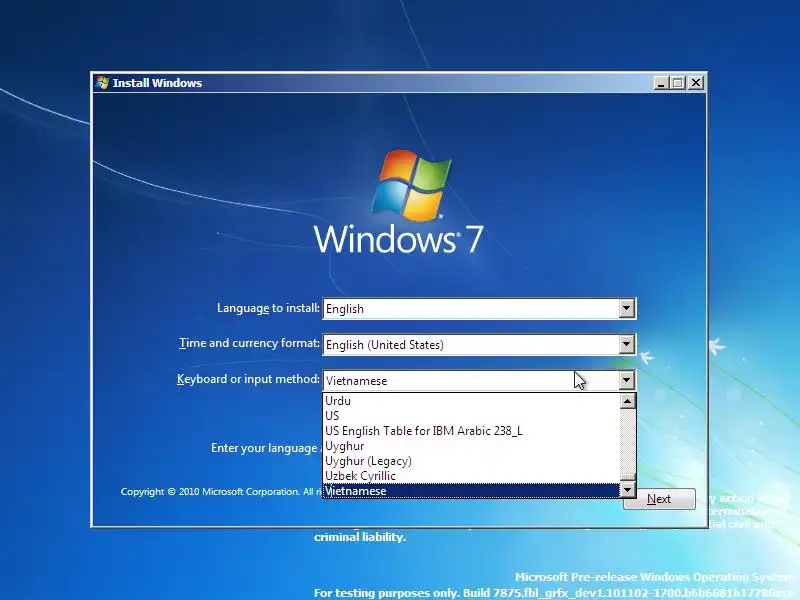Screen dimensions: 800x600
Task: Click the Next button
Action: tap(659, 499)
